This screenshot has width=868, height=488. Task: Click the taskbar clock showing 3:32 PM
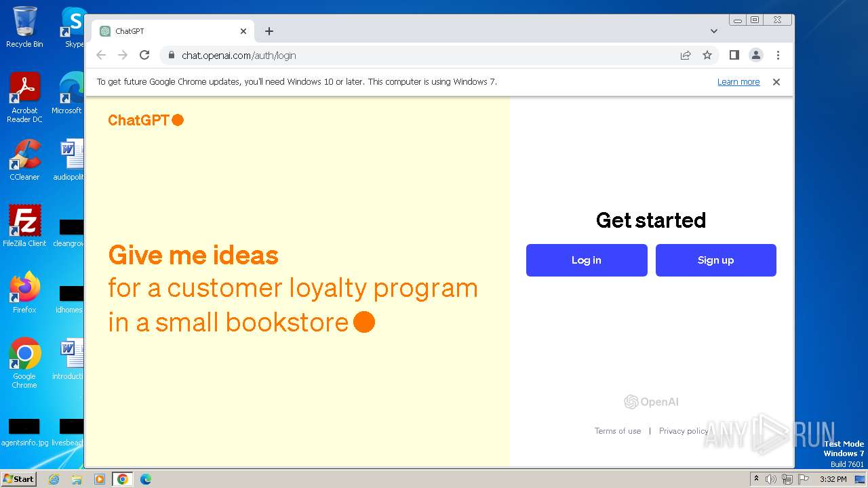click(x=833, y=479)
